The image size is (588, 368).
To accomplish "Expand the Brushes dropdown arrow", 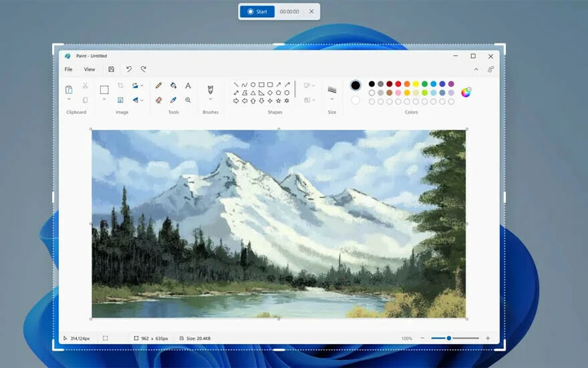I will (x=210, y=100).
